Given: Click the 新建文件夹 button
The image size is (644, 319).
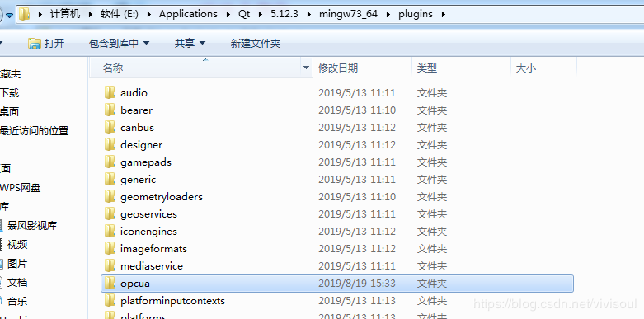Looking at the screenshot, I should [256, 43].
